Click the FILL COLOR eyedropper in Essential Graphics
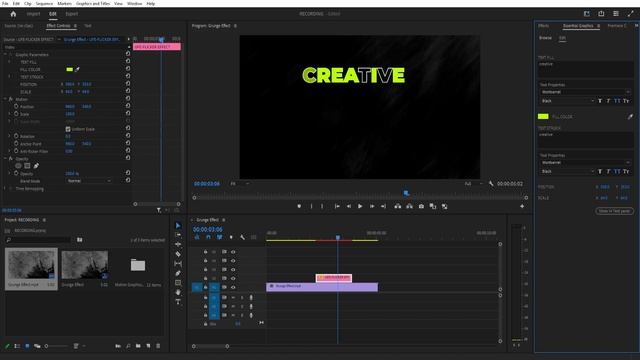640x360 pixels. click(x=630, y=117)
